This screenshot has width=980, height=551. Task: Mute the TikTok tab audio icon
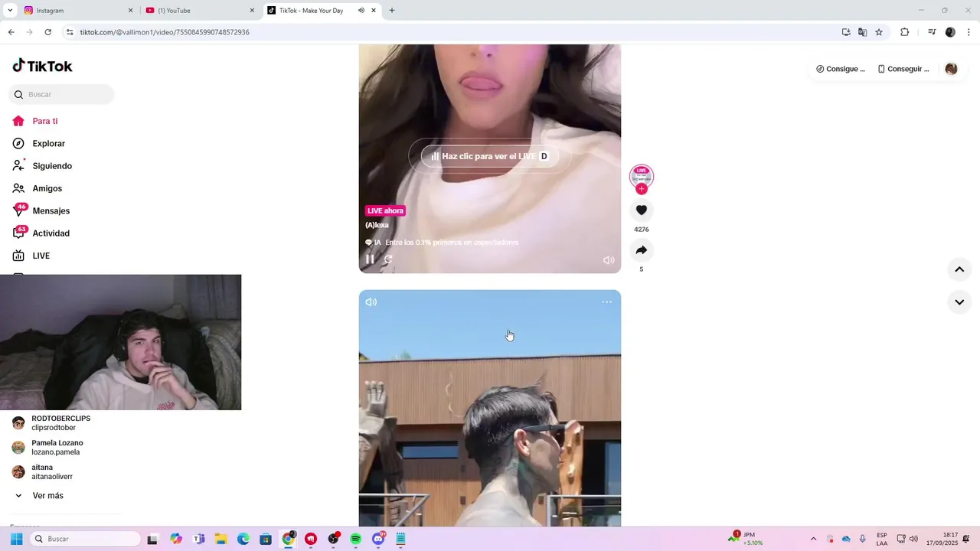click(x=361, y=11)
